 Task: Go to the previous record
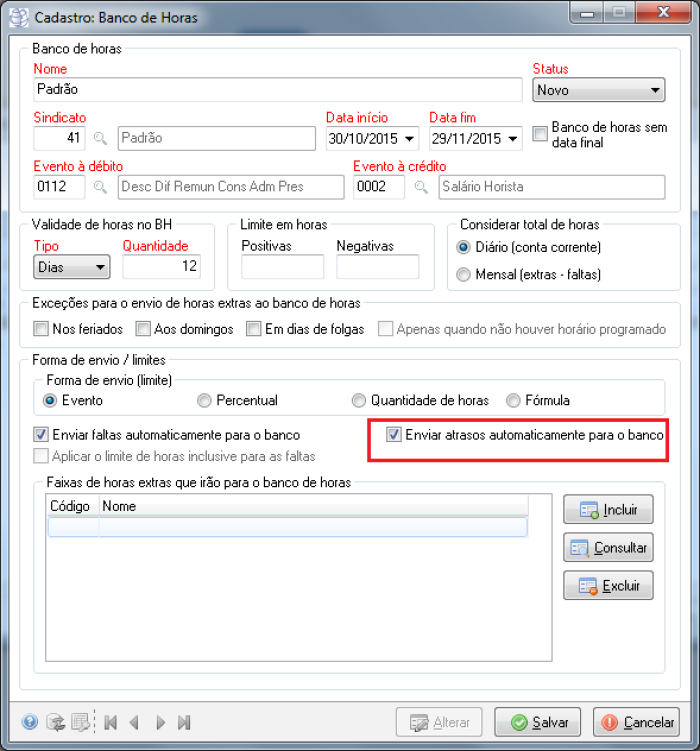coord(134,721)
